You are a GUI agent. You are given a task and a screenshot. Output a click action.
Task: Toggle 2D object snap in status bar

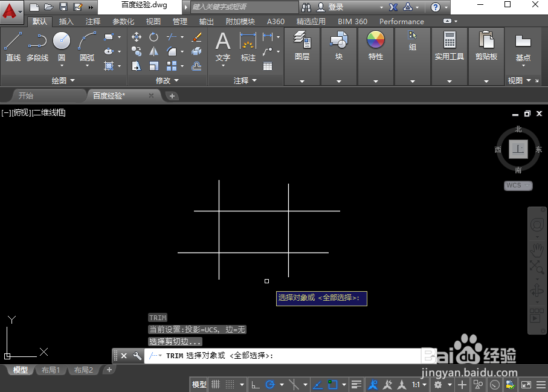point(333,385)
